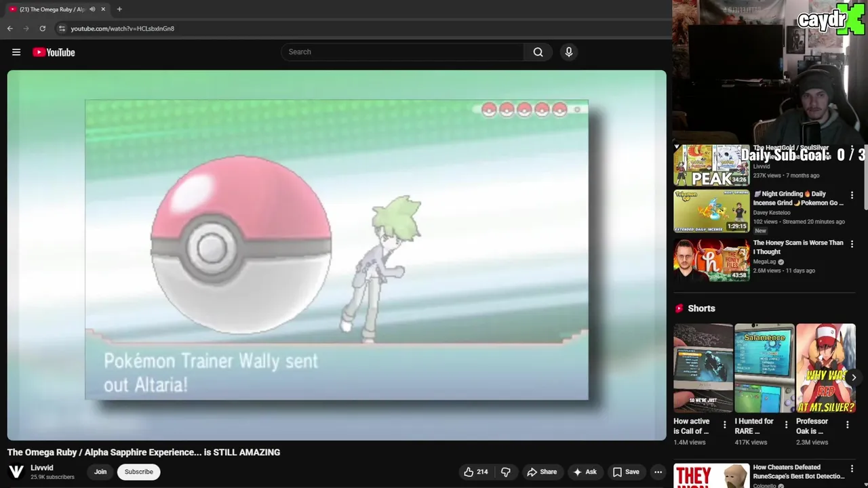Open more actions ellipsis below video
Screen dimensions: 868x488
[658, 472]
